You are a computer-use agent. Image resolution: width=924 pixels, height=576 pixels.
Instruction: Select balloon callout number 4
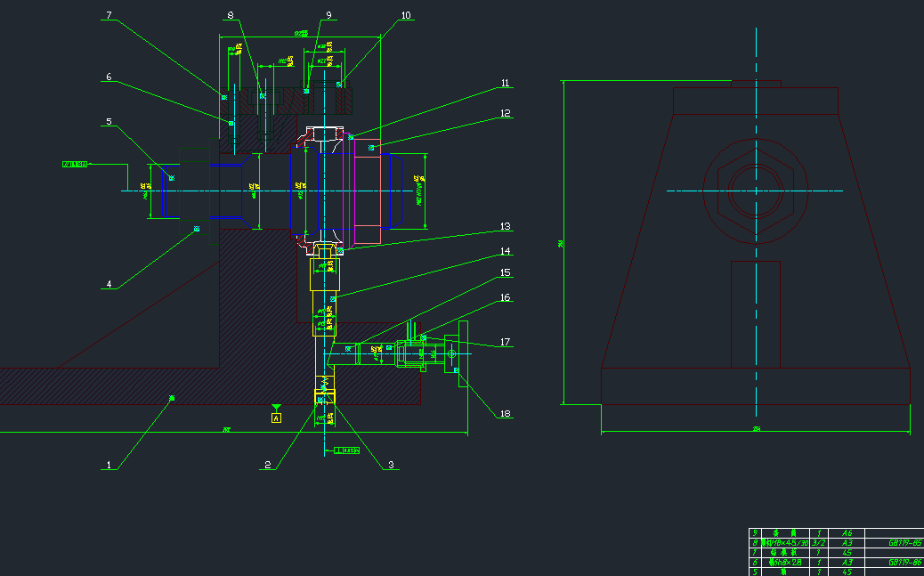click(109, 284)
